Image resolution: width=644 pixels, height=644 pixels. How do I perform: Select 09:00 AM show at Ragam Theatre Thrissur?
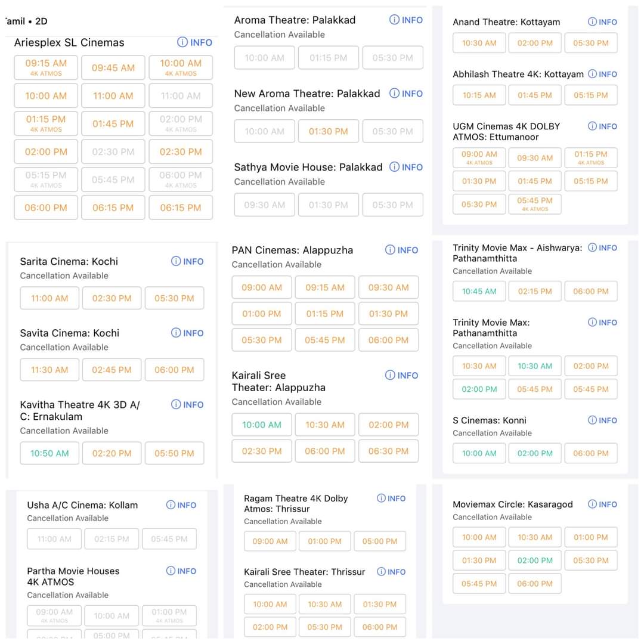(270, 541)
